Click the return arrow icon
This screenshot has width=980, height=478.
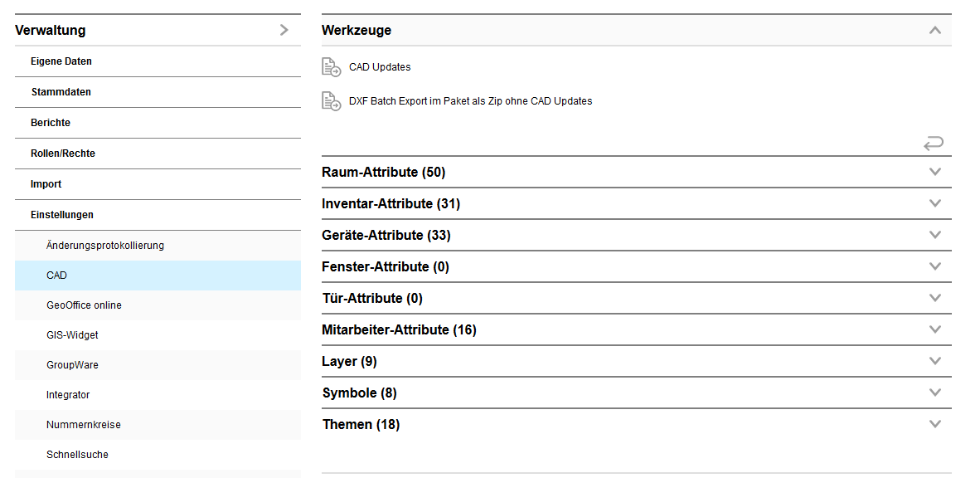click(x=934, y=144)
